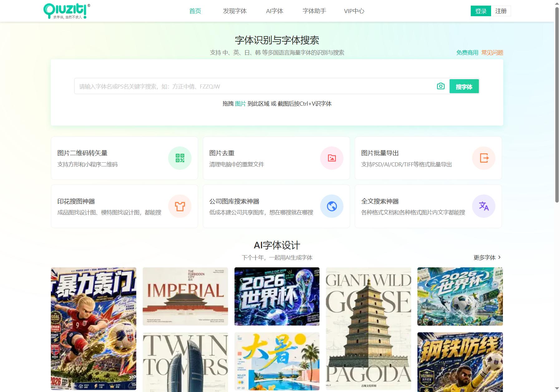The image size is (560, 392).
Task: Go to AI字体 in navigation
Action: 275,11
